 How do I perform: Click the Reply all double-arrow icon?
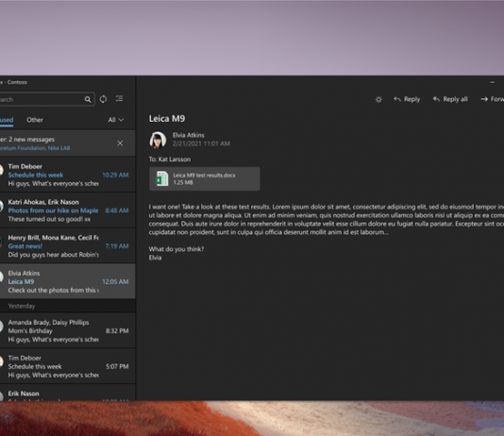[436, 99]
